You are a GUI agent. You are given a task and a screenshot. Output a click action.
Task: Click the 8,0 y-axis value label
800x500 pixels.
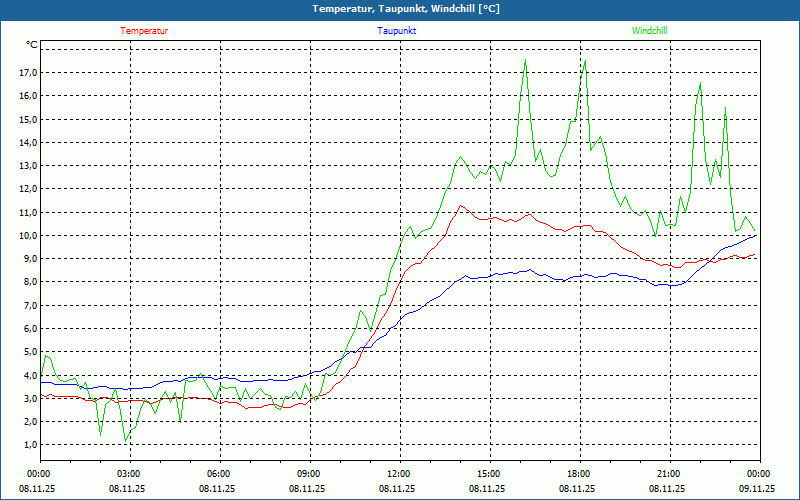pyautogui.click(x=30, y=282)
